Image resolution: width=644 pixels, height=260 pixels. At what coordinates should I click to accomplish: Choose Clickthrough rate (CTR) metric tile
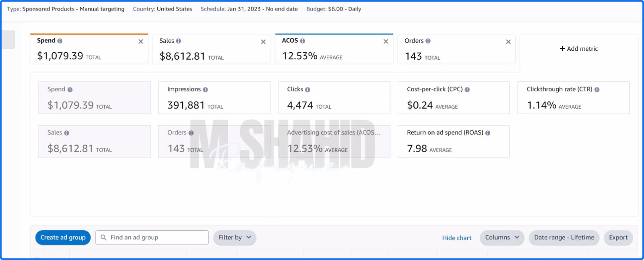click(x=574, y=98)
